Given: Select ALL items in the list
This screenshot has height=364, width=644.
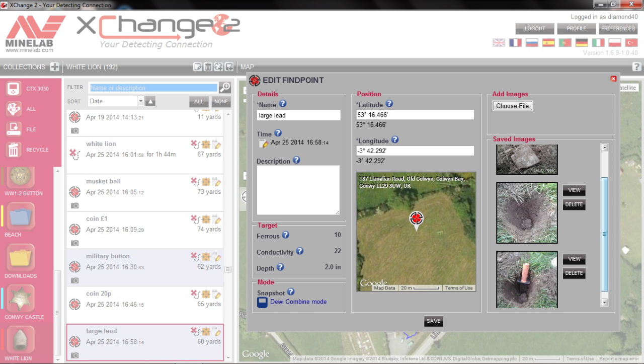Looking at the screenshot, I should point(199,102).
